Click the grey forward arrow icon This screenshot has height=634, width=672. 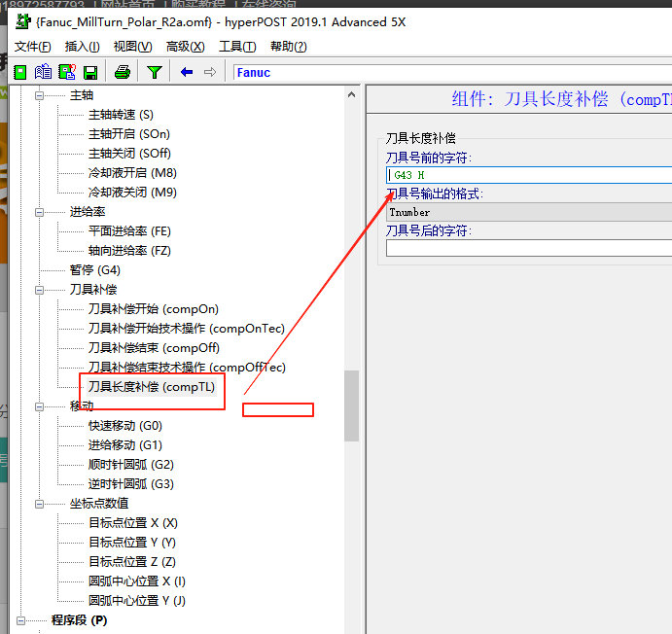tap(210, 72)
